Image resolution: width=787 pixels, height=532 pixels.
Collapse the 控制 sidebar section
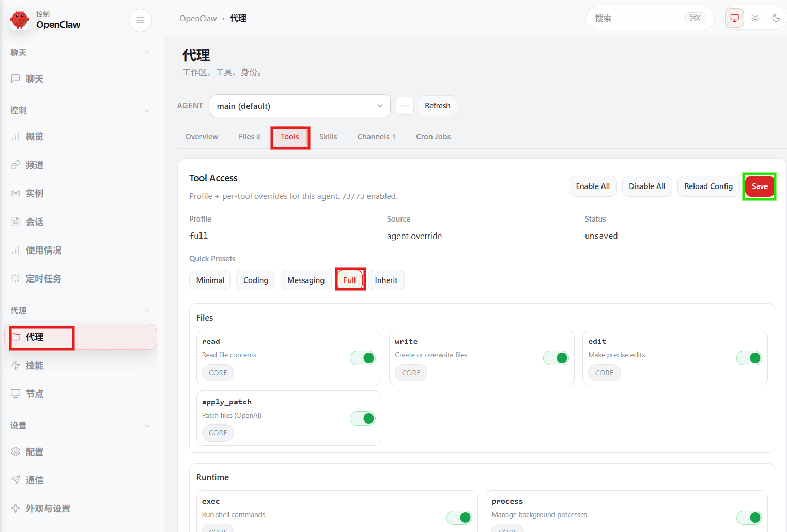coord(147,111)
